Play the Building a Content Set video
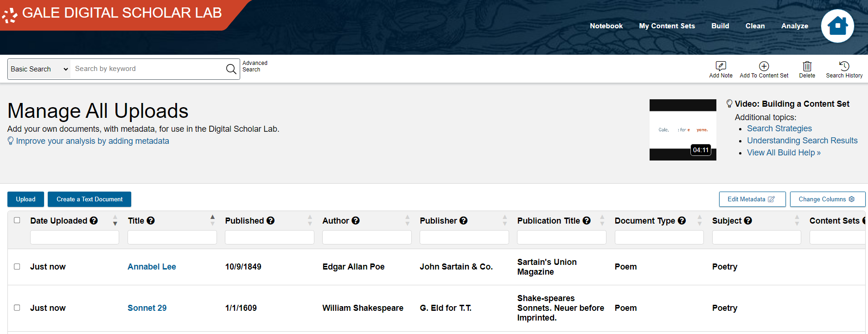The height and width of the screenshot is (334, 868). coord(683,130)
